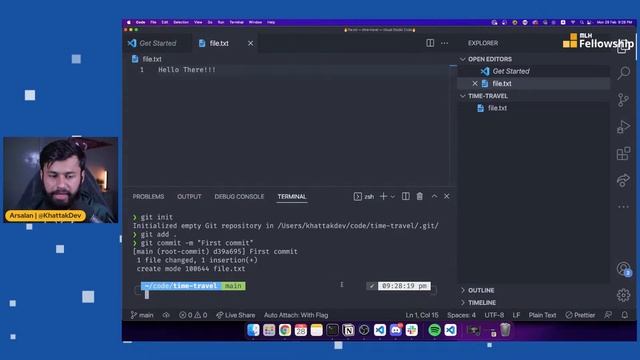Image resolution: width=640 pixels, height=360 pixels.
Task: Close file.txt from Open Editors list
Action: [x=475, y=83]
